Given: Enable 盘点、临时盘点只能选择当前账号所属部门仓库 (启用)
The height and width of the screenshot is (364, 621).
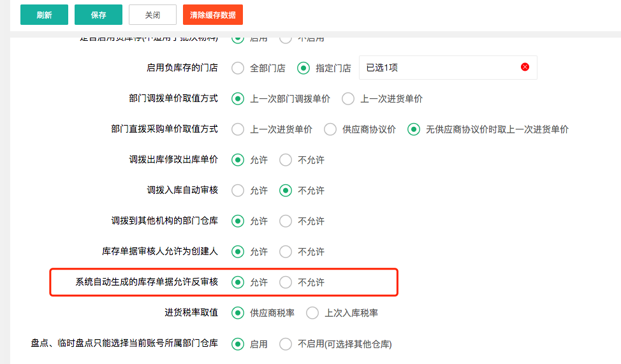Looking at the screenshot, I should [x=238, y=344].
